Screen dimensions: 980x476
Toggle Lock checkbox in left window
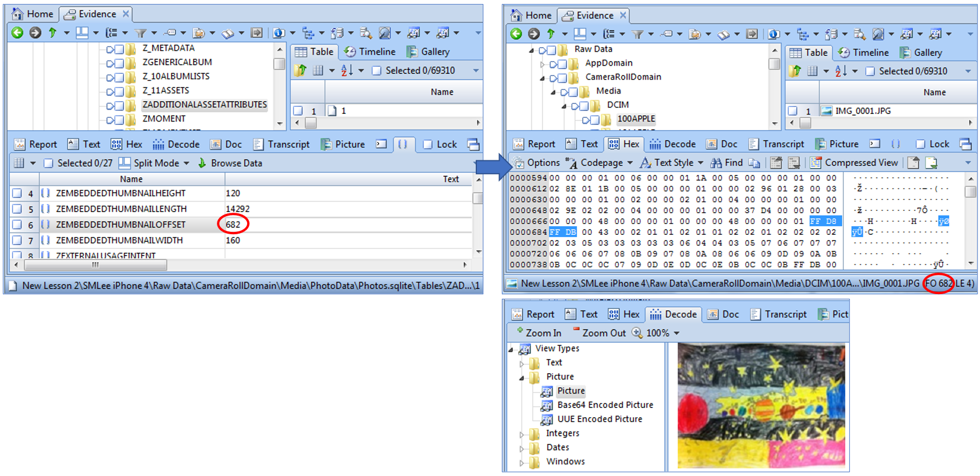pyautogui.click(x=428, y=145)
